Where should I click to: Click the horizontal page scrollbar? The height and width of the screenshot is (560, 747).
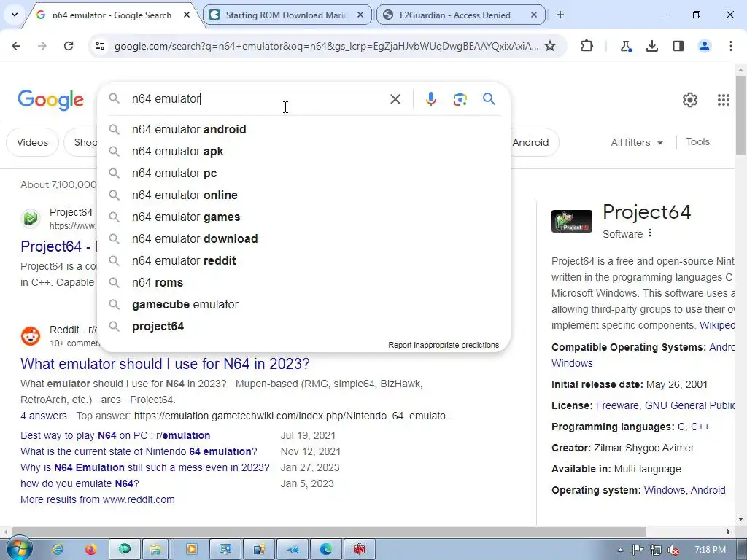(x=329, y=532)
